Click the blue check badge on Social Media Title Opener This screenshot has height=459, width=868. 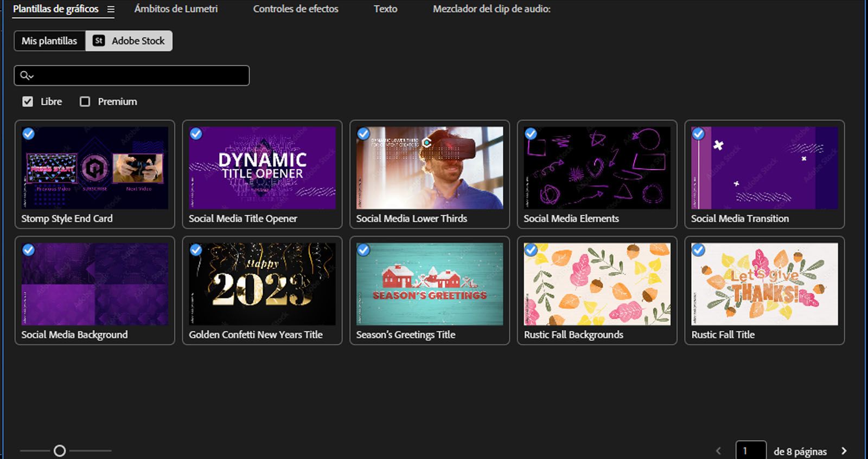pos(196,134)
